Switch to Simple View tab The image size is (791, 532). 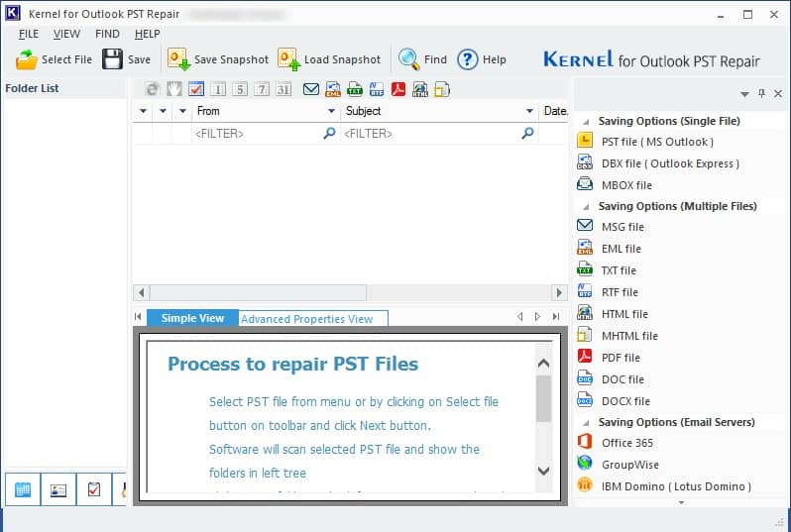pyautogui.click(x=192, y=318)
